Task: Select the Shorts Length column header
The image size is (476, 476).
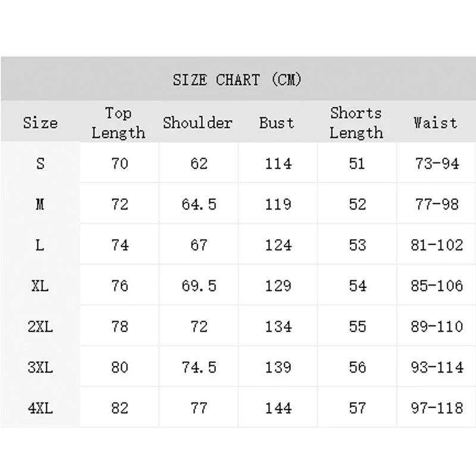Action: pos(356,123)
